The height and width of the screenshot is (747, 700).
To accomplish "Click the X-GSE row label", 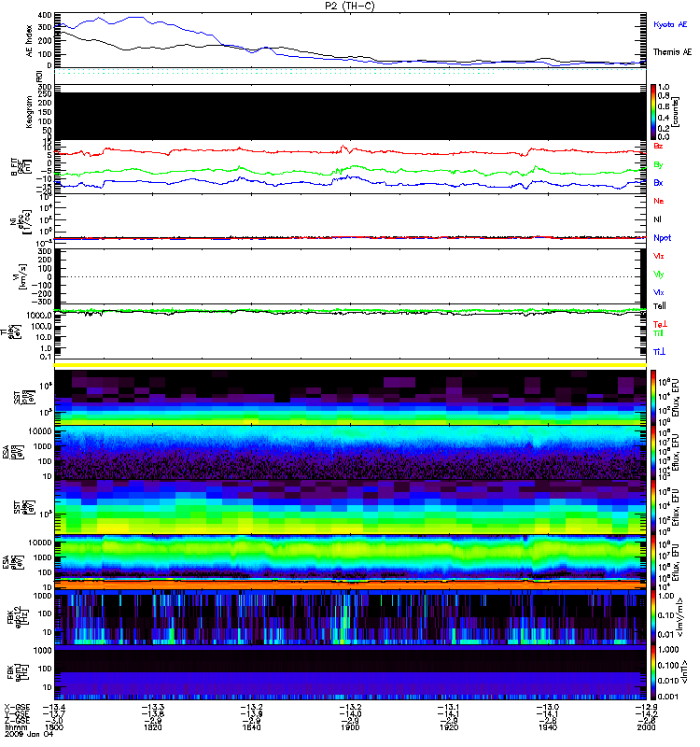I will (17, 708).
